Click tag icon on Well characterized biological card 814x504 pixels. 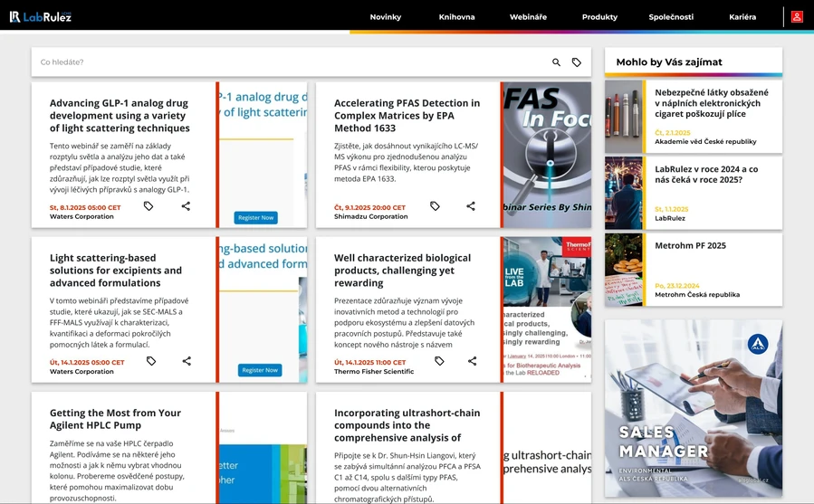click(x=439, y=361)
